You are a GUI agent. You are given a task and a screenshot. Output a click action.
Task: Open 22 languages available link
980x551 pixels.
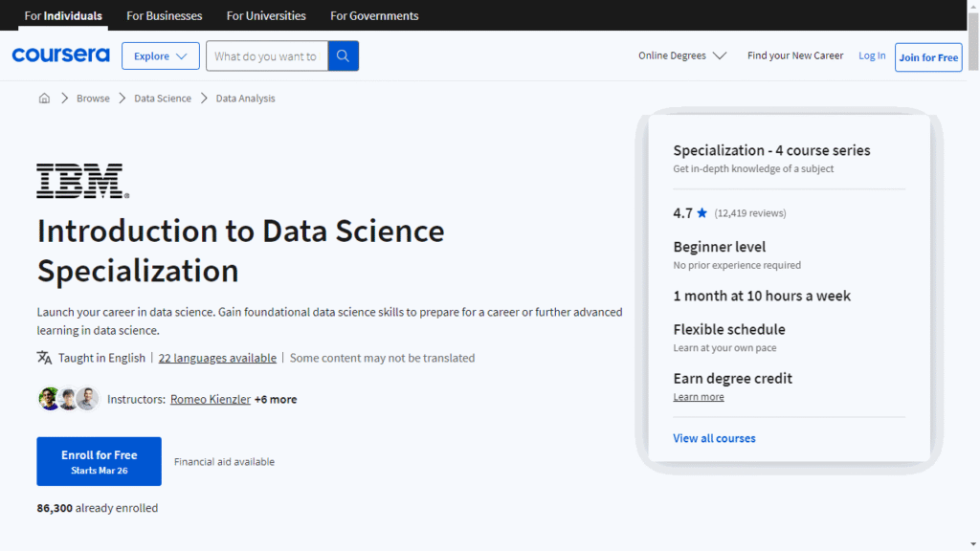coord(217,358)
